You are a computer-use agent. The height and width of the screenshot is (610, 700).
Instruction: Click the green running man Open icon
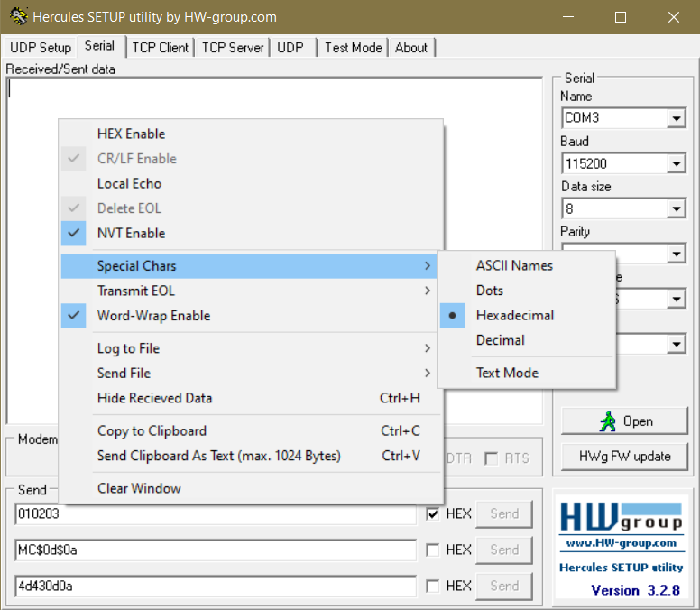tap(608, 421)
